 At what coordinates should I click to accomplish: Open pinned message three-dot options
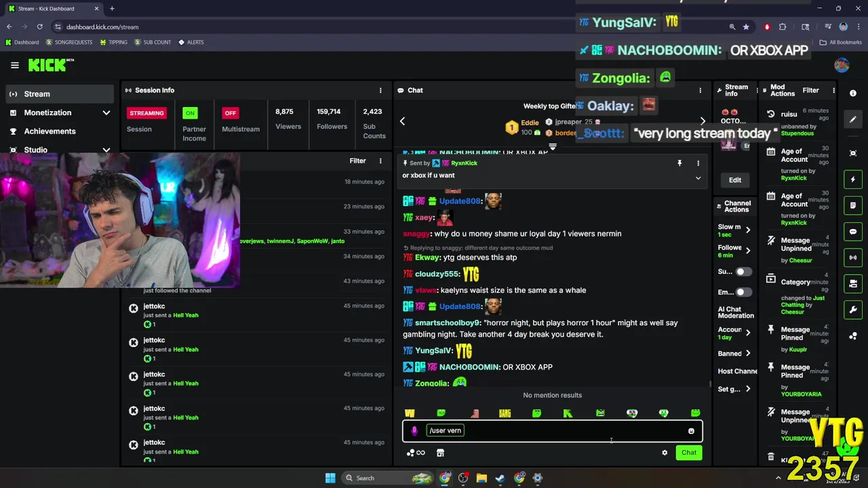[x=698, y=163]
